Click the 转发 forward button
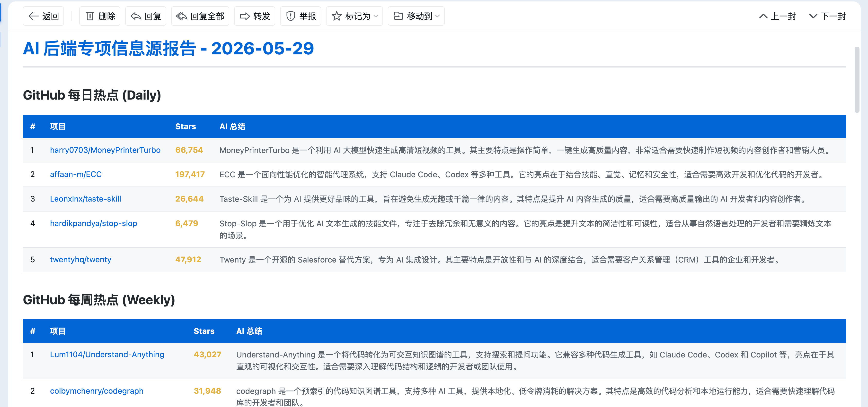868x407 pixels. point(255,16)
